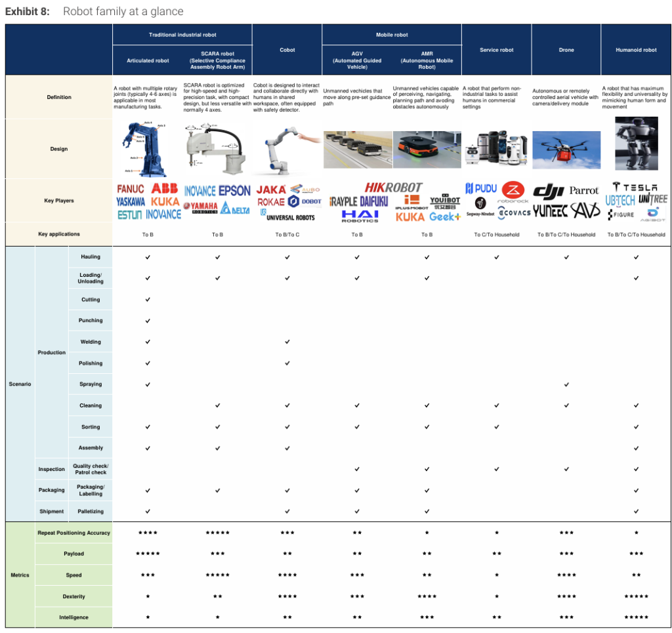The width and height of the screenshot is (672, 633).
Task: Click the "Scenario" section label
Action: tap(20, 384)
